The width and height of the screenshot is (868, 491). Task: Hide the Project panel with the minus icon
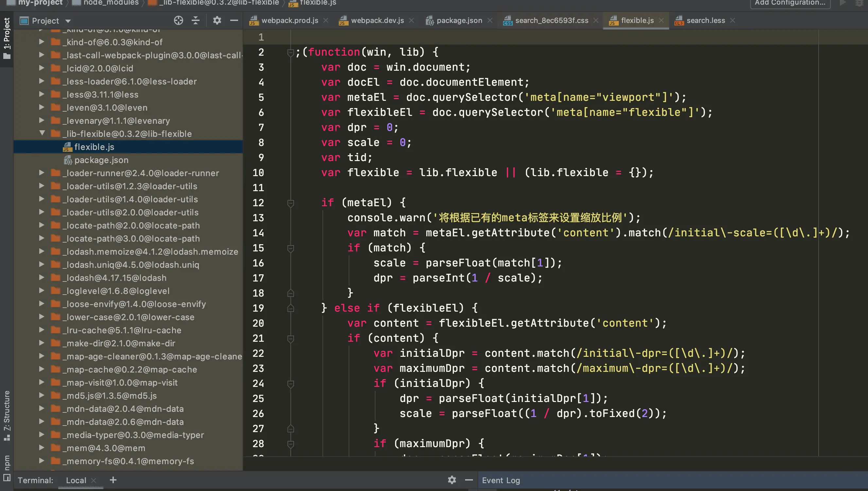tap(234, 21)
